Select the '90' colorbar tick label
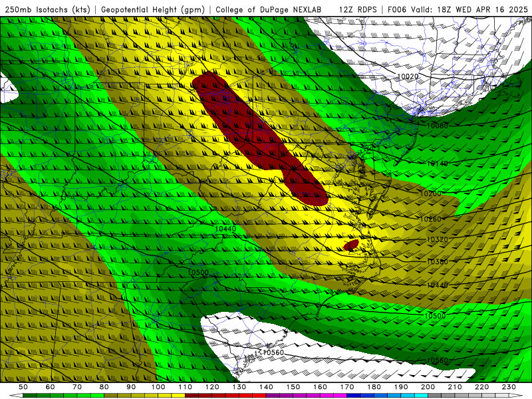Image resolution: width=532 pixels, height=399 pixels. click(x=131, y=387)
